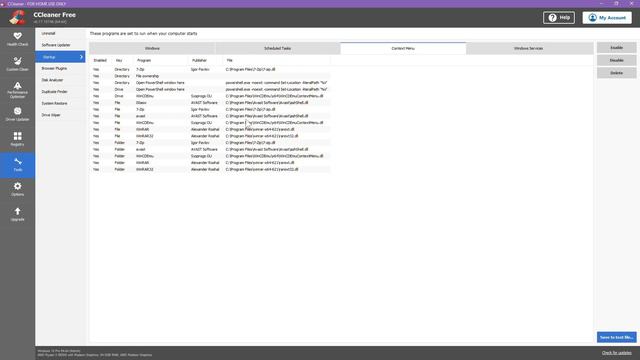Select the Tools wrench icon in the sidebar

click(18, 162)
